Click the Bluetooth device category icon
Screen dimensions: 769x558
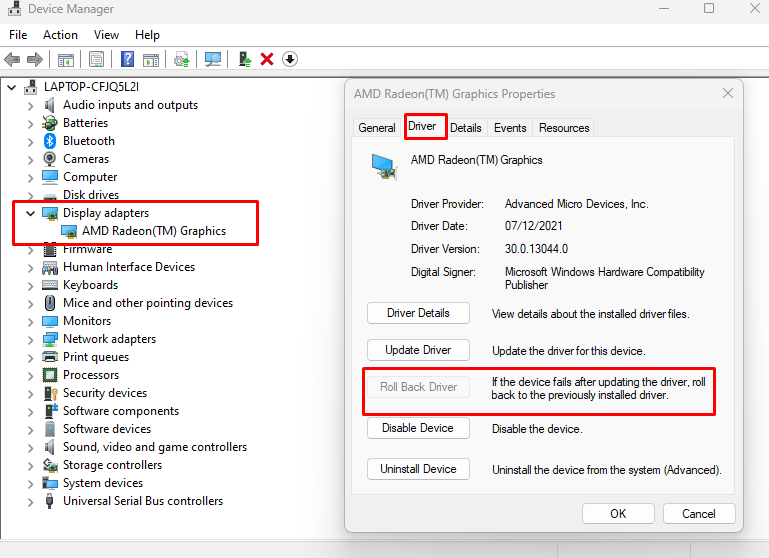click(x=50, y=141)
